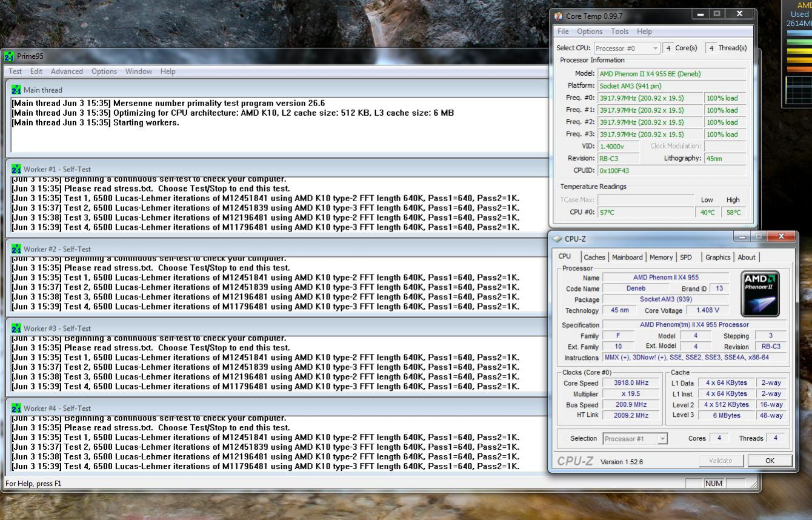Click the HT Link 2009.2 MHz field
Viewport: 812px width, 520px height.
pyautogui.click(x=631, y=416)
